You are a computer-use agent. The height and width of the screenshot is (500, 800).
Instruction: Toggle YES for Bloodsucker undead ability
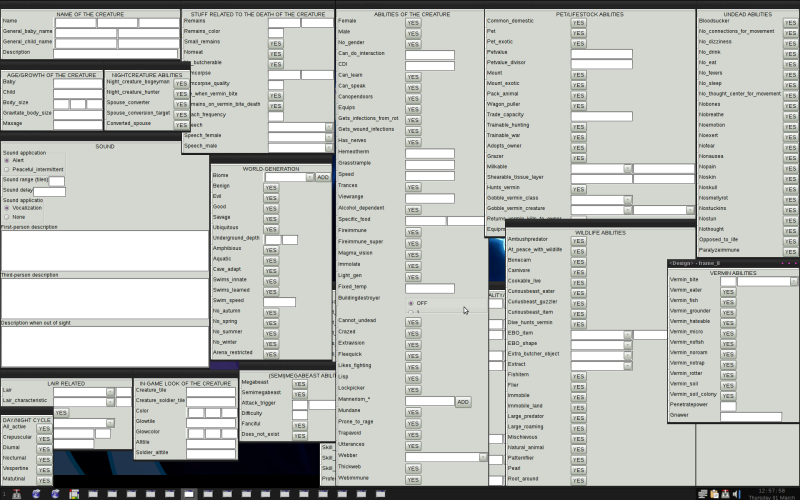[790, 22]
